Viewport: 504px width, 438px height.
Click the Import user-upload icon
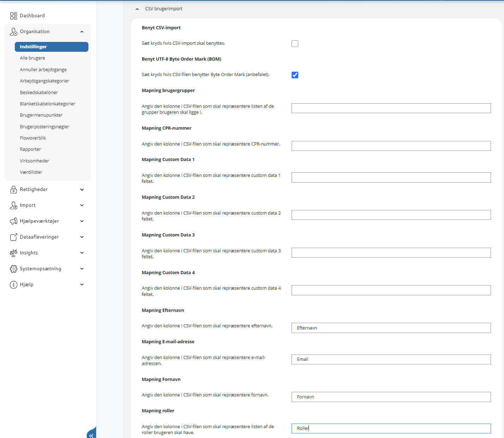(x=13, y=205)
